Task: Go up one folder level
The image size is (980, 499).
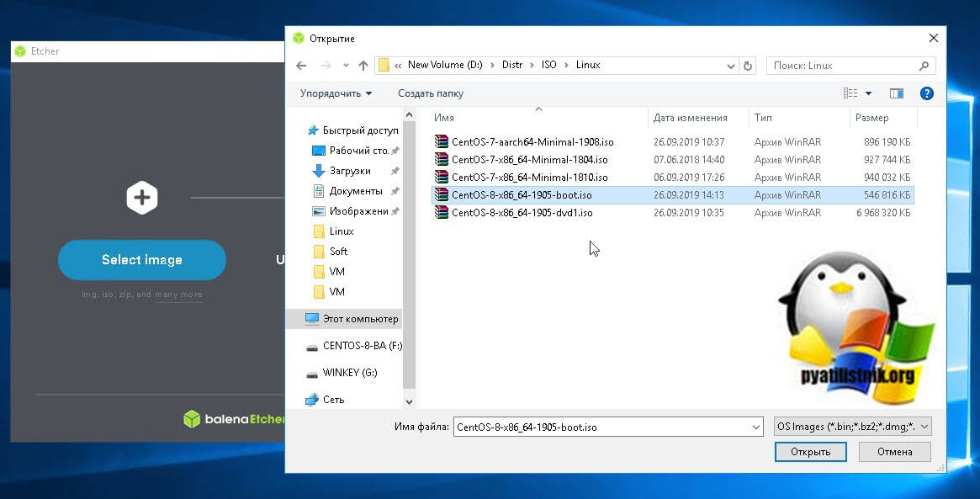Action: (363, 66)
